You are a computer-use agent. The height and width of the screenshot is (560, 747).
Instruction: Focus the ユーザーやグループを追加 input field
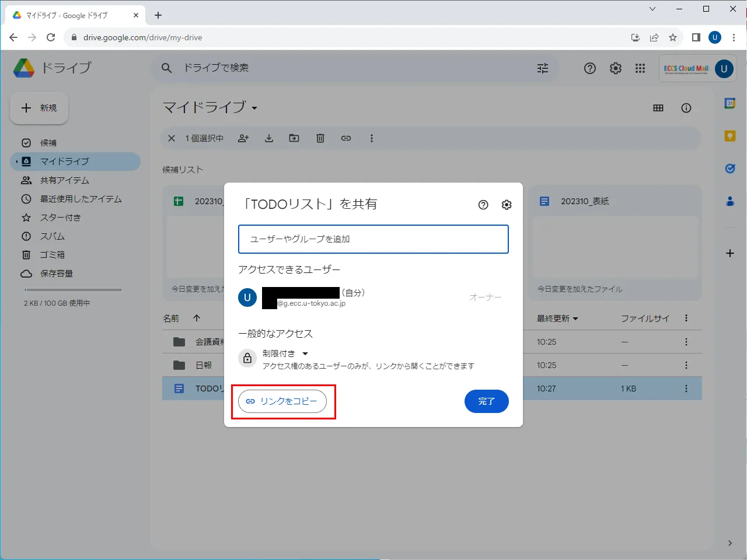[x=373, y=239]
